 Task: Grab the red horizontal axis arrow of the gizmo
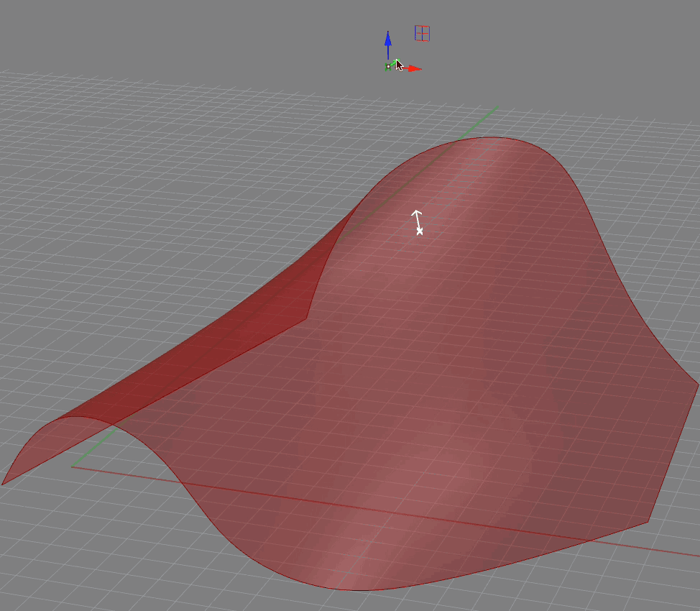pyautogui.click(x=412, y=68)
